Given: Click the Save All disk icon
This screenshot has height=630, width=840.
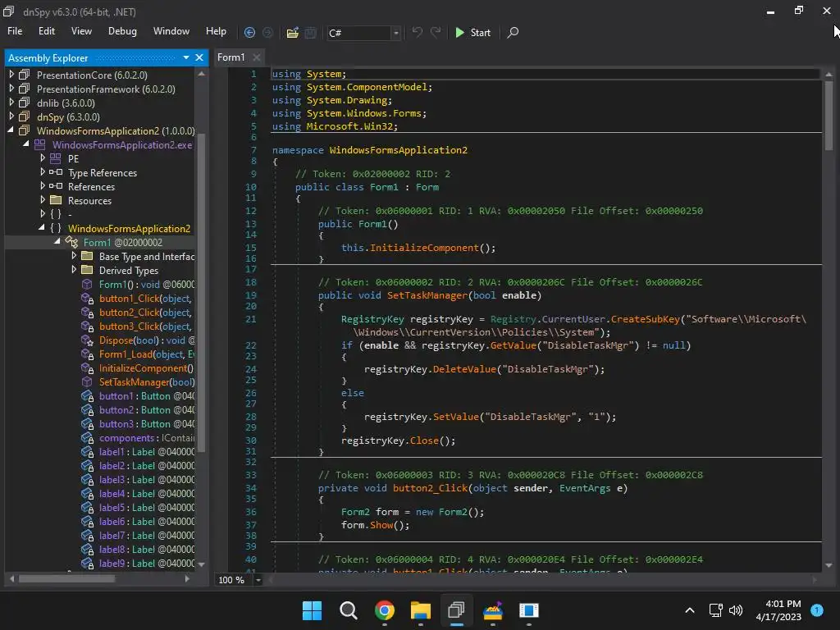Looking at the screenshot, I should click(x=311, y=33).
